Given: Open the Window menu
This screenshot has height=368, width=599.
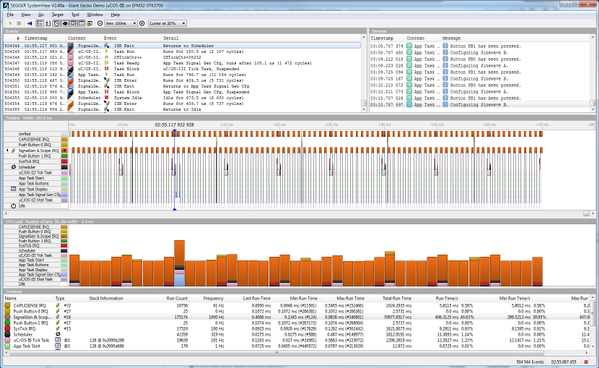Looking at the screenshot, I should pyautogui.click(x=95, y=15).
